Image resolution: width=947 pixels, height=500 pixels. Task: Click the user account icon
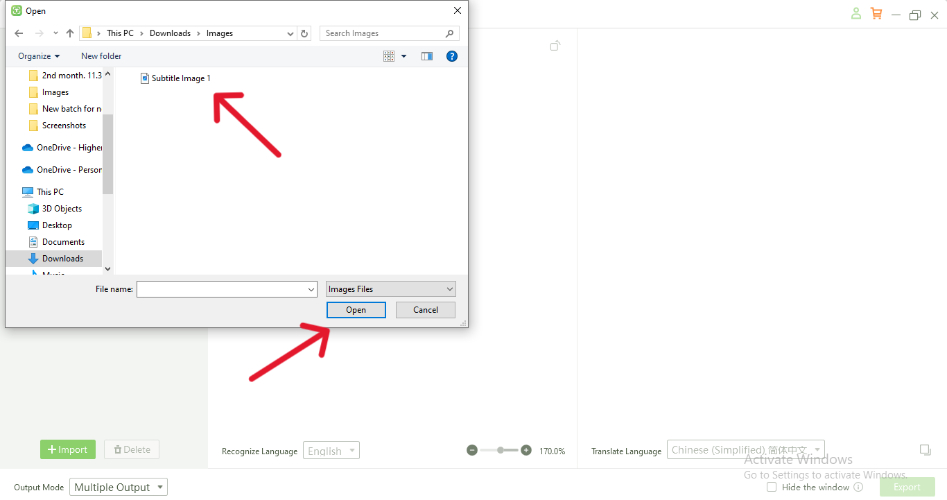[x=856, y=14]
